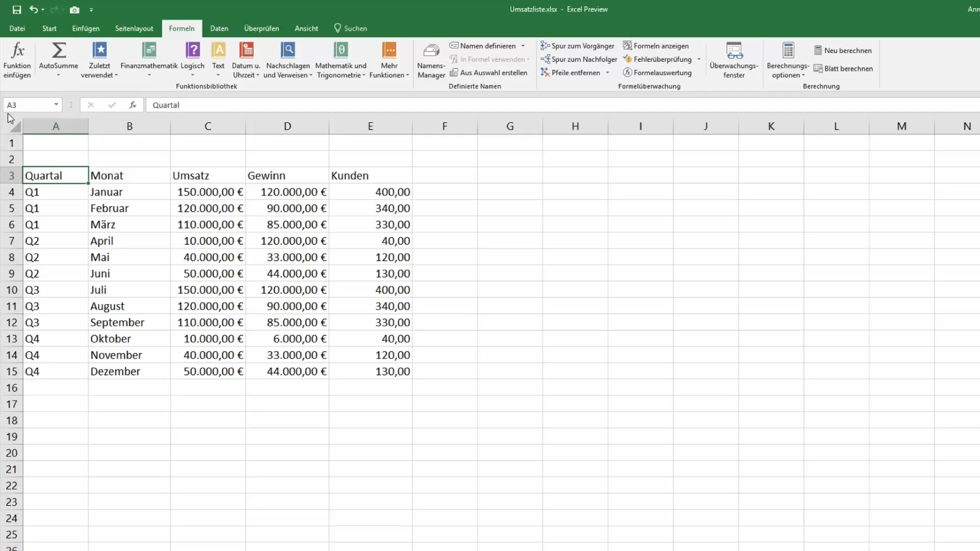Click Neu berechnen
The width and height of the screenshot is (980, 551).
[843, 51]
